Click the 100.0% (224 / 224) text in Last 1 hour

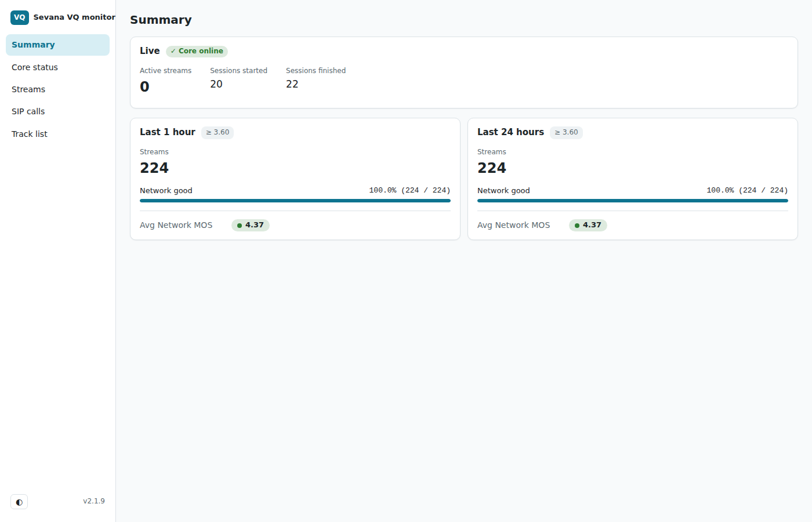tap(409, 190)
